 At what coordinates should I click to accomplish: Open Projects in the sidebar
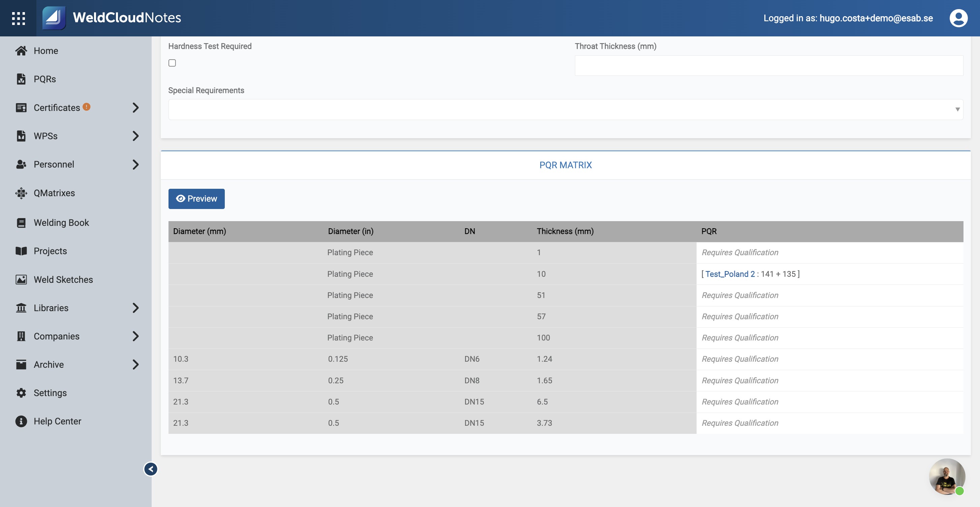[50, 251]
